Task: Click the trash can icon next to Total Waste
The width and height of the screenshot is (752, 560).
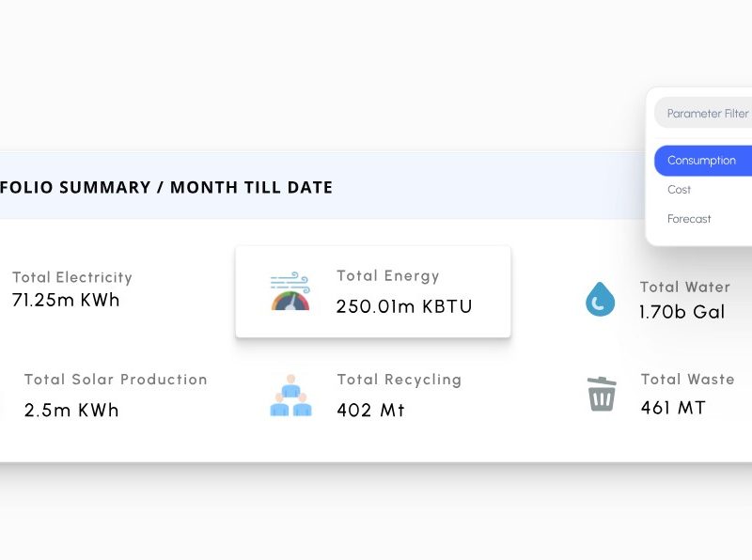Action: (x=602, y=395)
